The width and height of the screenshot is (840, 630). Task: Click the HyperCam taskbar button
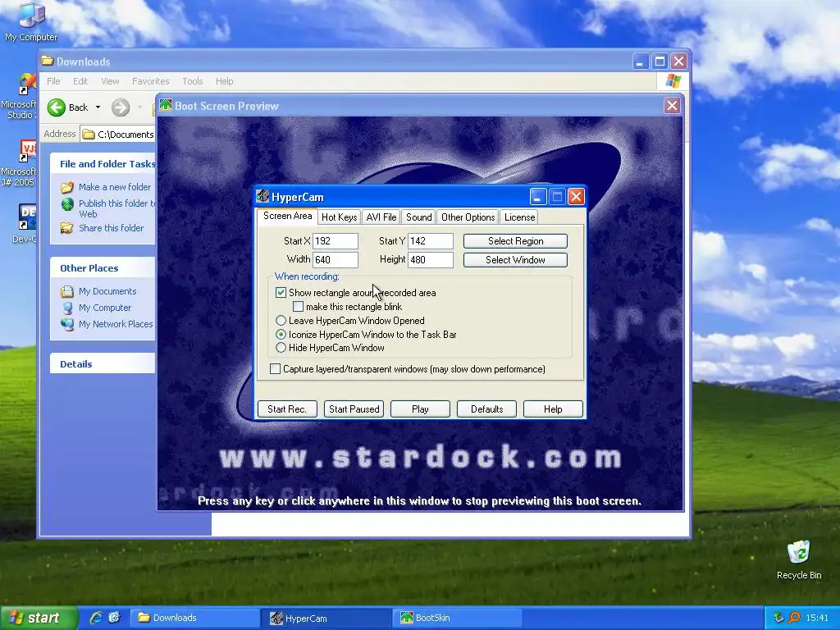(326, 618)
